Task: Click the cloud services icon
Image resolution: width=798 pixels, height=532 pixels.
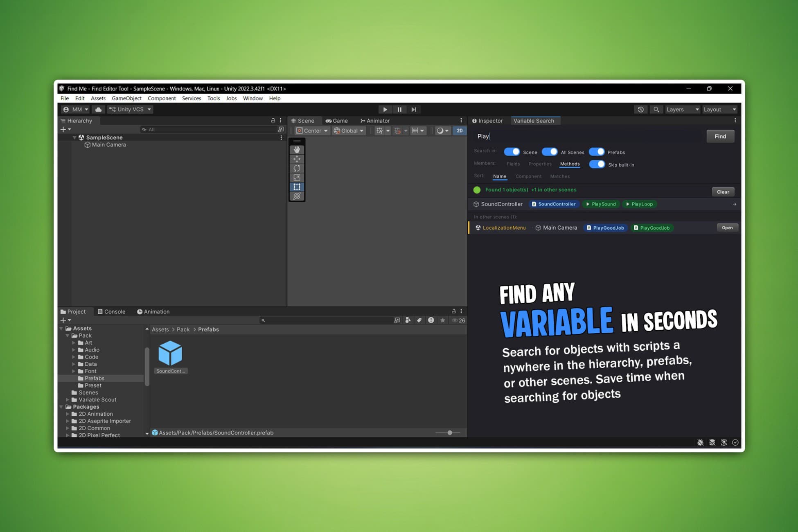Action: point(98,109)
